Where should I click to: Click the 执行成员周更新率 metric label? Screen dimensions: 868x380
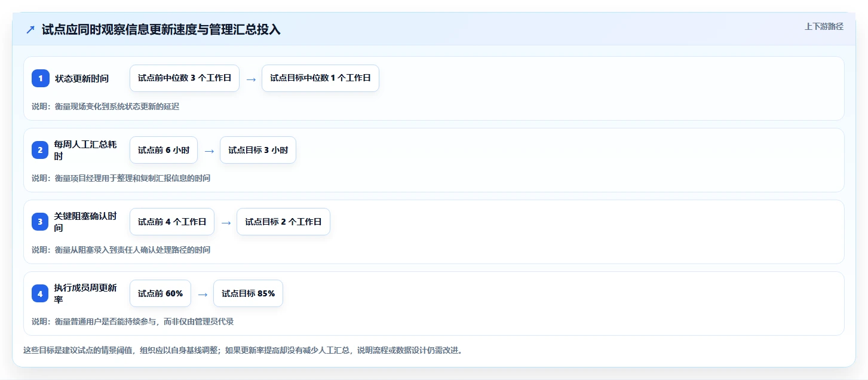(85, 293)
